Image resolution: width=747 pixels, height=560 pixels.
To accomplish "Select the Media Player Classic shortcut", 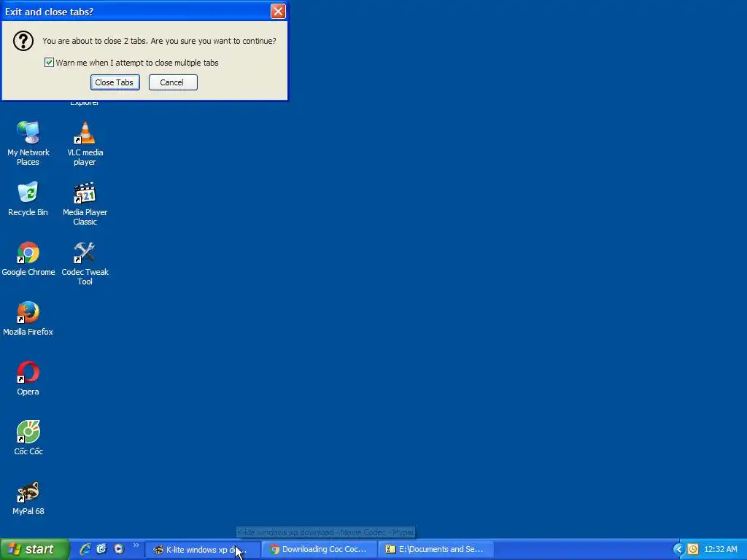I will point(85,203).
